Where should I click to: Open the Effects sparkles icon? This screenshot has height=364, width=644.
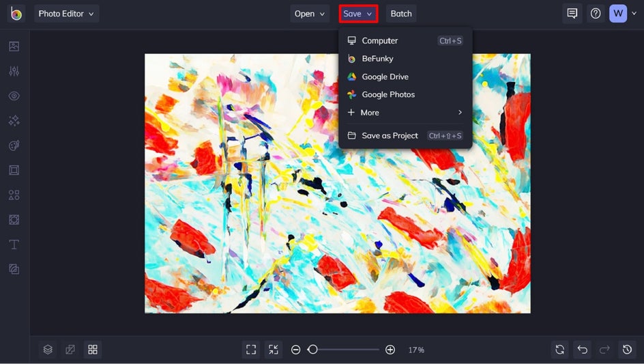14,120
